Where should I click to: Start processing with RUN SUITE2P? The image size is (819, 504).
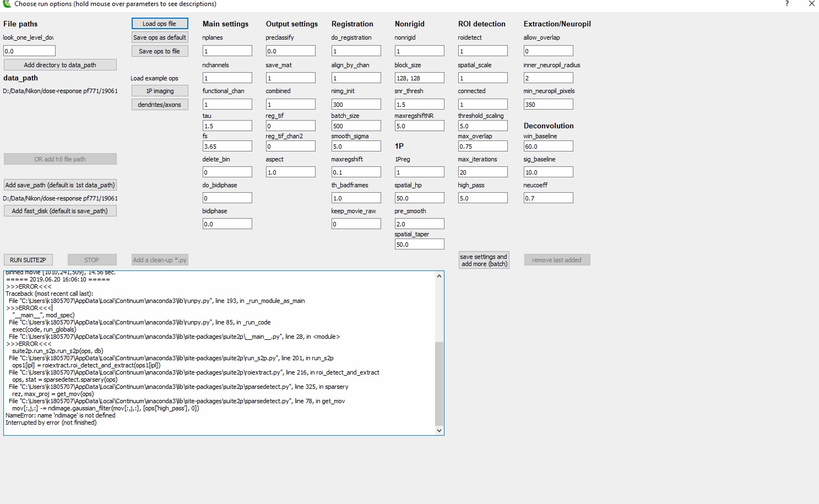(x=28, y=259)
